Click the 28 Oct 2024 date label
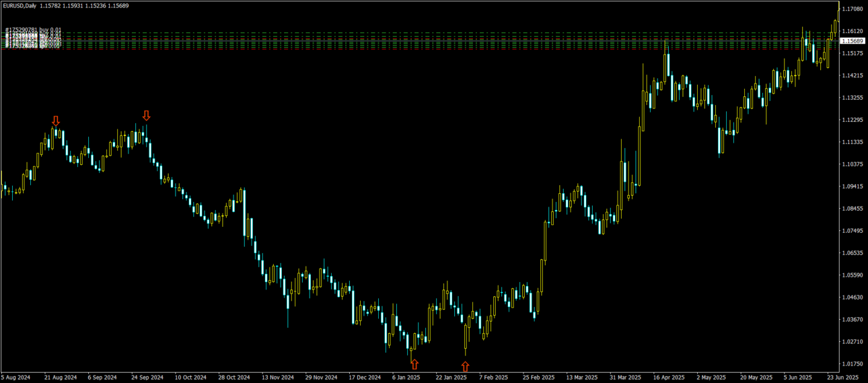 234,378
